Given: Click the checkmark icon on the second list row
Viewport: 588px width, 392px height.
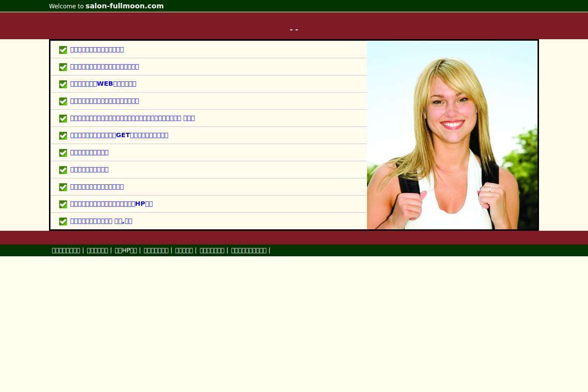Looking at the screenshot, I should pyautogui.click(x=63, y=67).
